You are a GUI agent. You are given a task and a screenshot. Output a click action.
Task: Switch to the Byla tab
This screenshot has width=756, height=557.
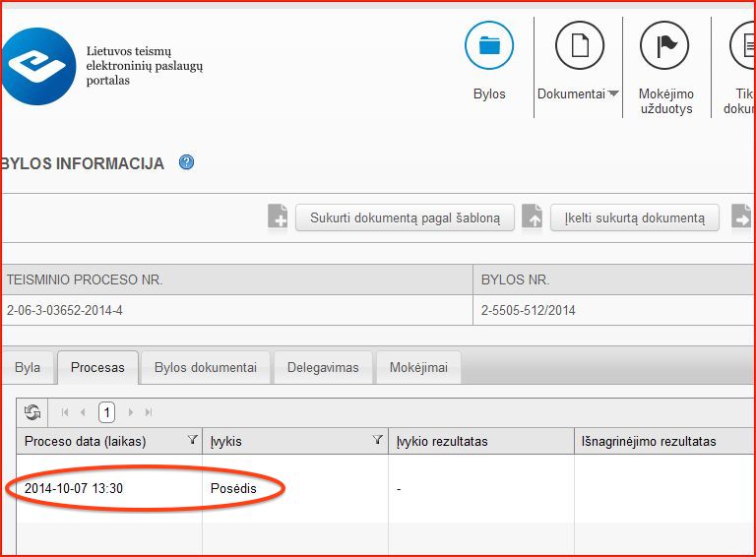(28, 367)
